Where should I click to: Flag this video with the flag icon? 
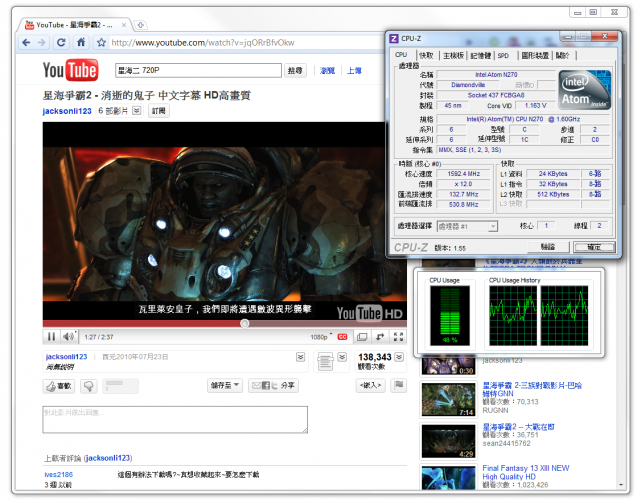coord(399,385)
